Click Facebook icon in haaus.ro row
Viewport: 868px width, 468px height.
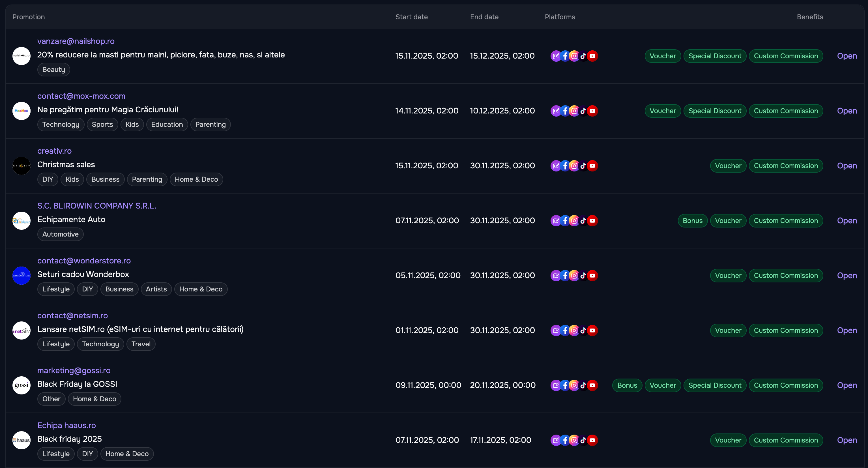(x=565, y=440)
